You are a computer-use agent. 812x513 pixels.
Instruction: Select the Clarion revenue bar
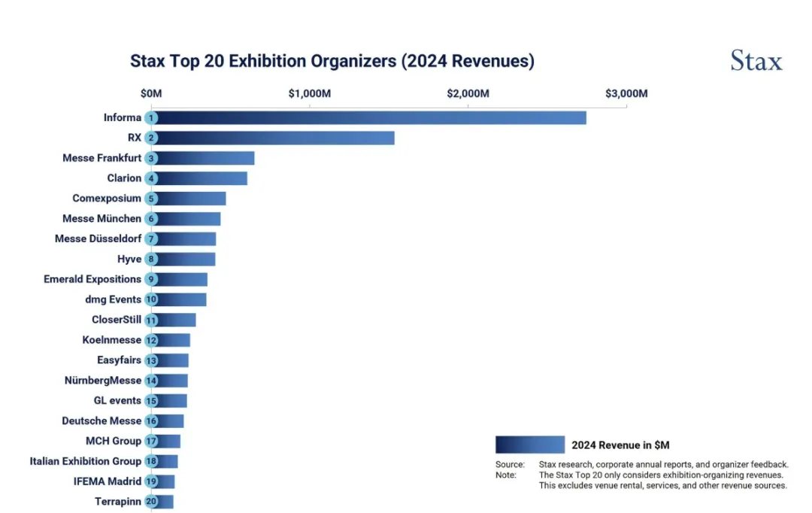(199, 178)
